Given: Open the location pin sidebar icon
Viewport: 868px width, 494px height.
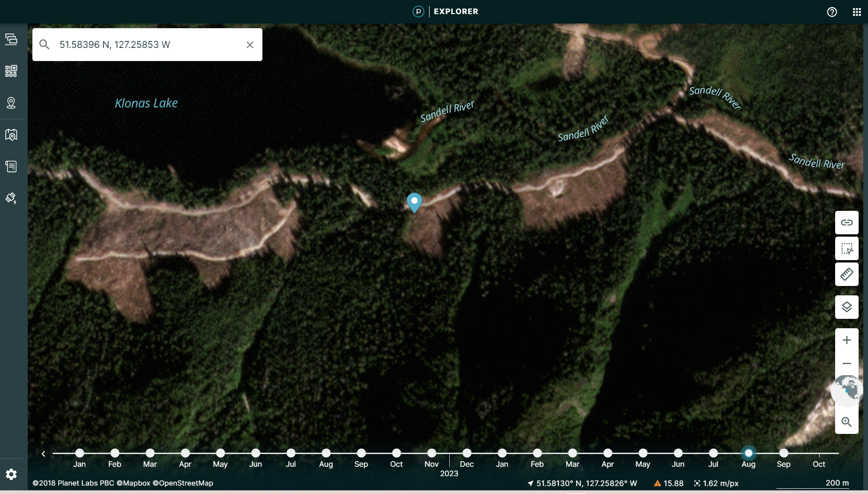Looking at the screenshot, I should click(11, 103).
